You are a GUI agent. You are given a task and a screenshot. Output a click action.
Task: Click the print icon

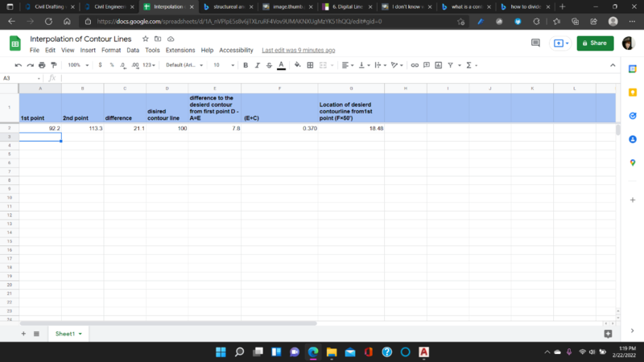42,65
